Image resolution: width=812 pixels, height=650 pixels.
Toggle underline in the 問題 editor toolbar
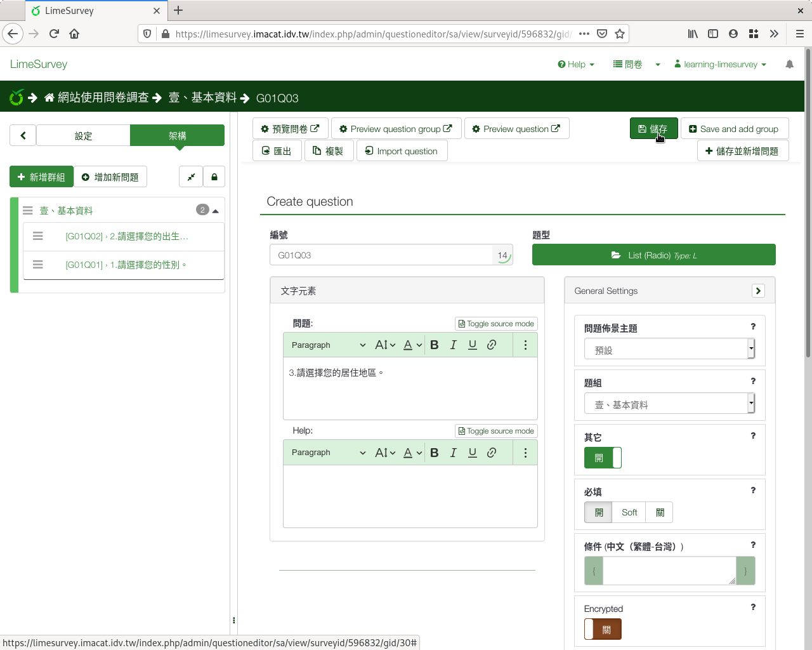(473, 345)
